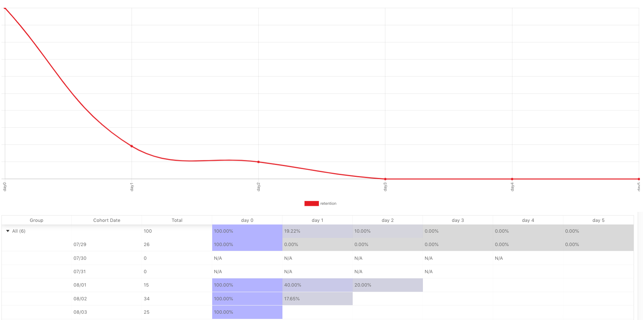This screenshot has width=644, height=320.
Task: Select the 07/29 cohort date row
Action: pyautogui.click(x=318, y=245)
